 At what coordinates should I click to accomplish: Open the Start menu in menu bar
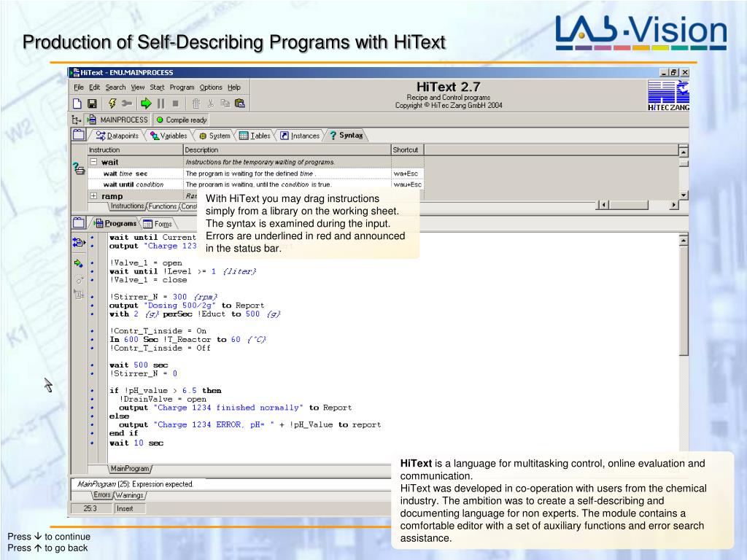[158, 87]
